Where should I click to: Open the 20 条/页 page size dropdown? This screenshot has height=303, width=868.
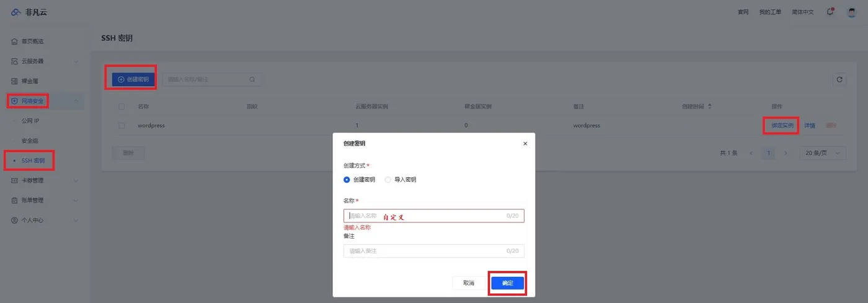(x=822, y=153)
